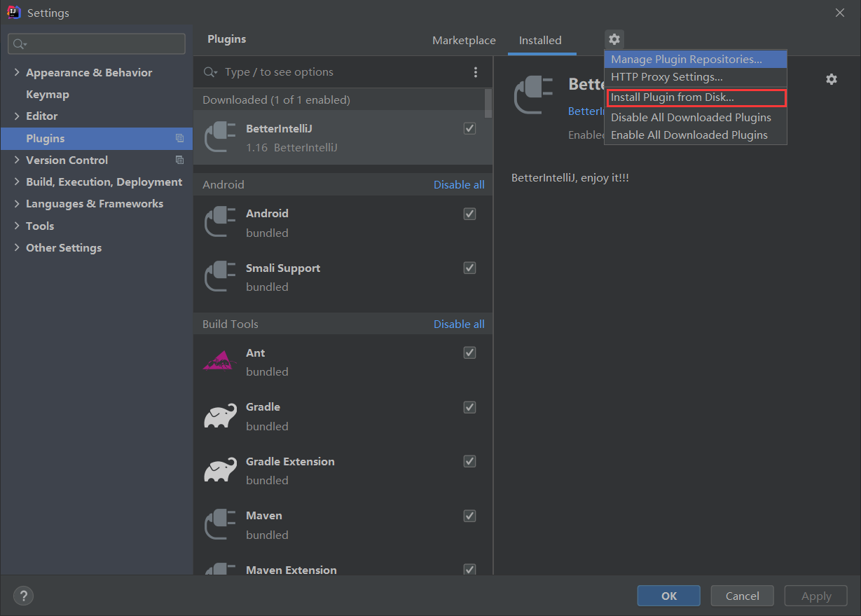Screen dimensions: 861x616
Task: Disable the Maven plugin checkbox
Action: point(470,516)
